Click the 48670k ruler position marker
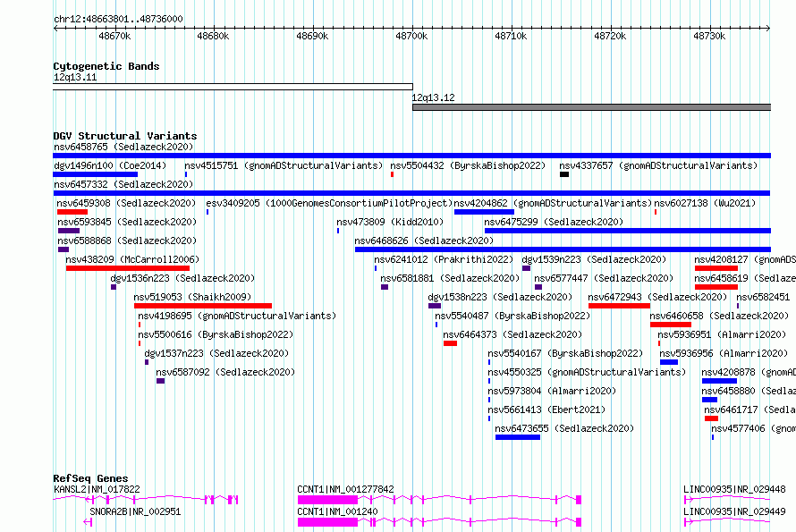The image size is (796, 532). point(114,36)
